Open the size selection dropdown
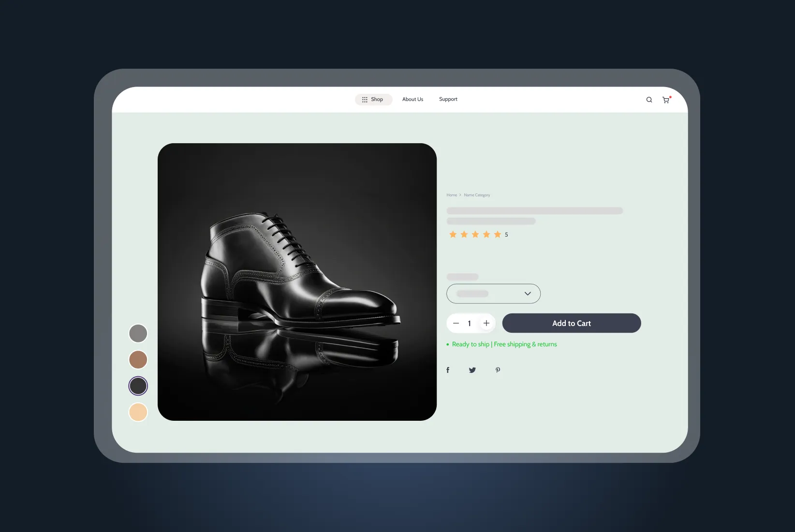The image size is (795, 532). point(493,294)
